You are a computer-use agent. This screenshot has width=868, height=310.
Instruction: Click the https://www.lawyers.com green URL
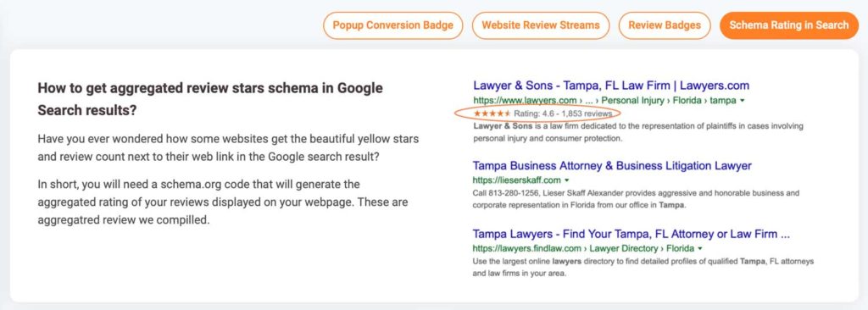pyautogui.click(x=526, y=101)
